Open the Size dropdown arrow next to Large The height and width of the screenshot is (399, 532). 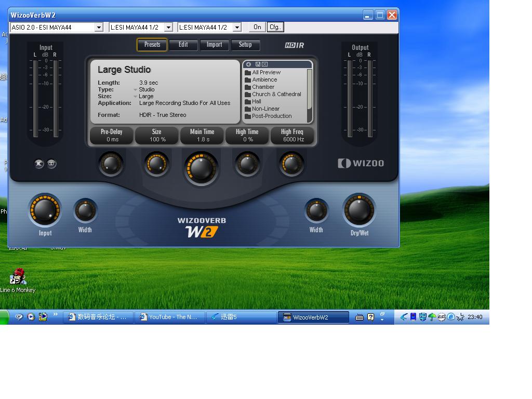[x=136, y=97]
